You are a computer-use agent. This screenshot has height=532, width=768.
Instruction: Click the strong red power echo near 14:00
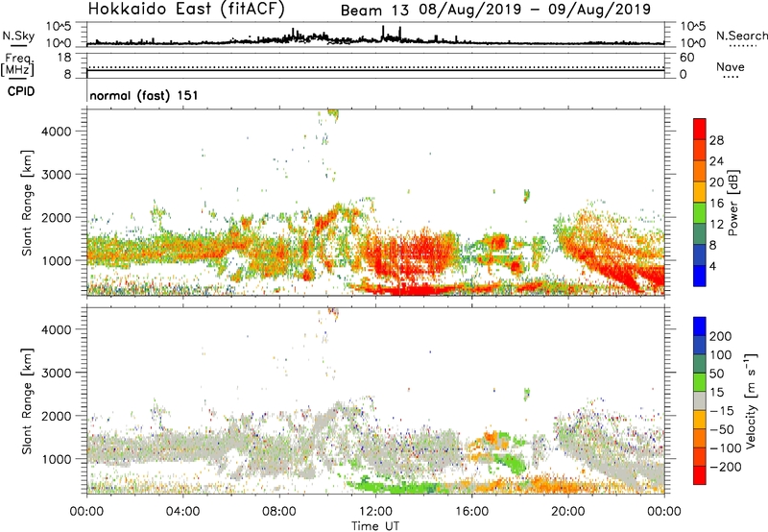coord(421,250)
